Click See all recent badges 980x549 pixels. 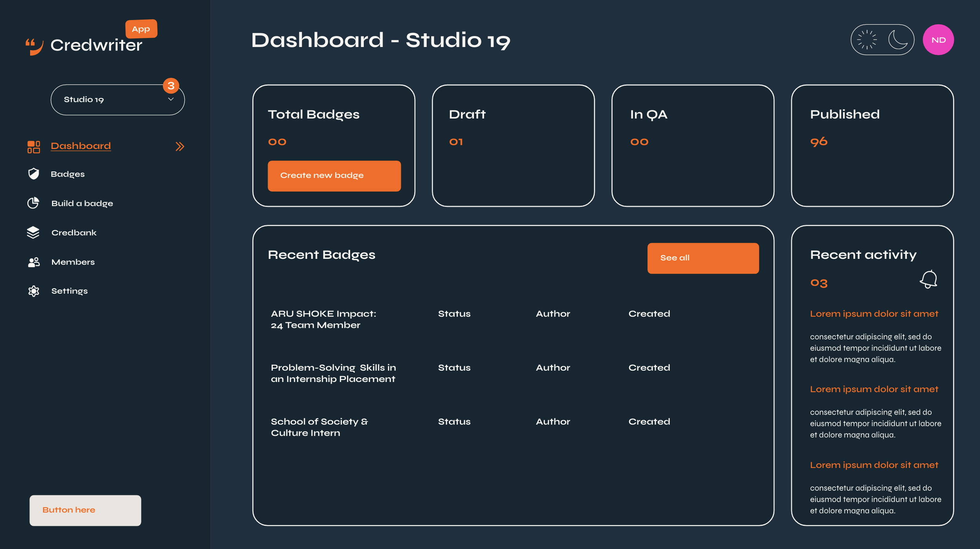tap(702, 258)
